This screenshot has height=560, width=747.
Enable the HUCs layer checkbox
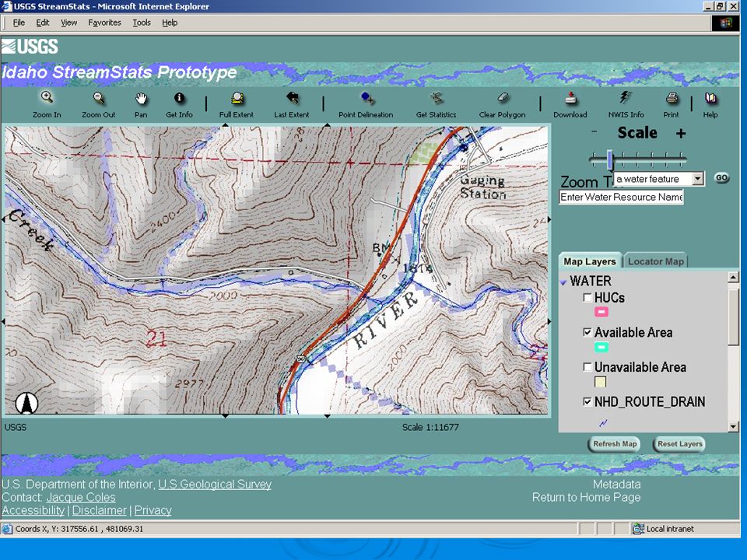(587, 298)
